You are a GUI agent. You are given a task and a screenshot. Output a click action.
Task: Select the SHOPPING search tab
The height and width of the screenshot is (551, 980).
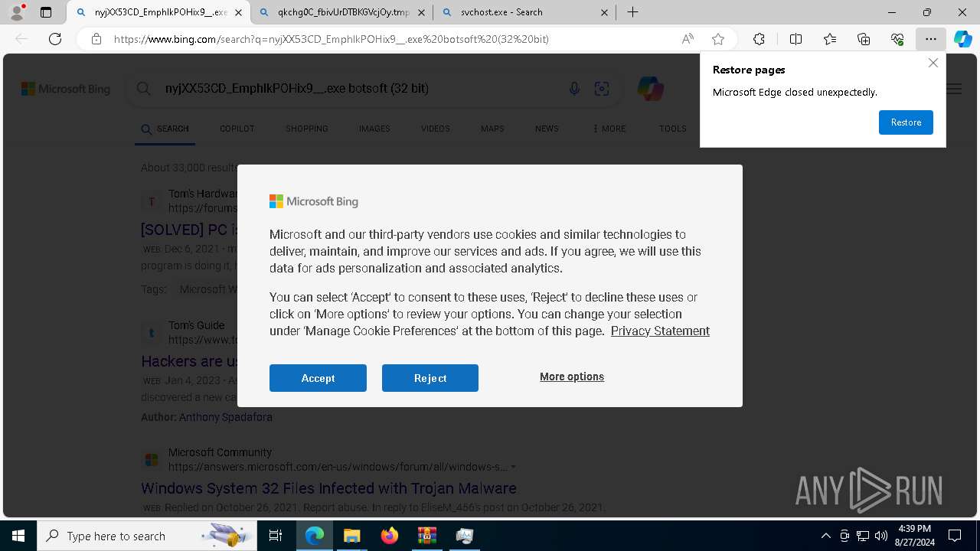(x=307, y=129)
